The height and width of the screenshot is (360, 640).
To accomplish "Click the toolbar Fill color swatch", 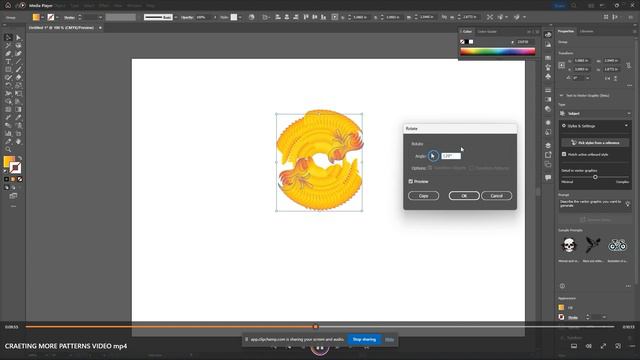I will click(9, 162).
